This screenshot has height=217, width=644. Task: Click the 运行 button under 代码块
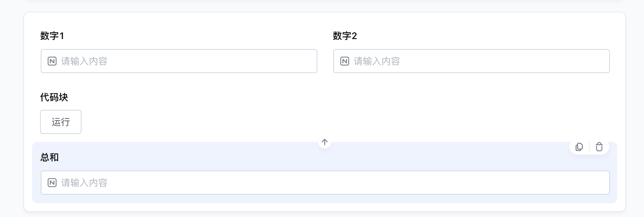click(60, 122)
